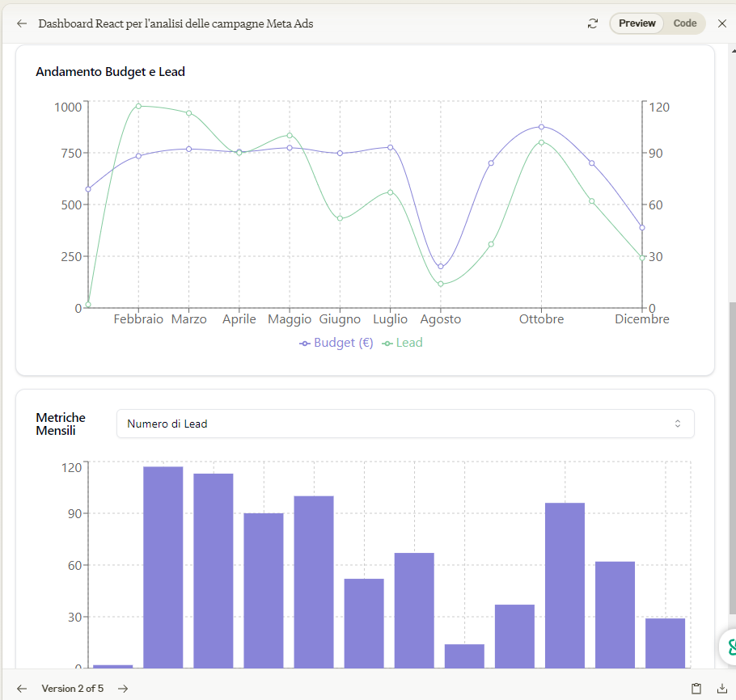736x700 pixels.
Task: Click the "Dicembre" axis label
Action: pyautogui.click(x=641, y=319)
